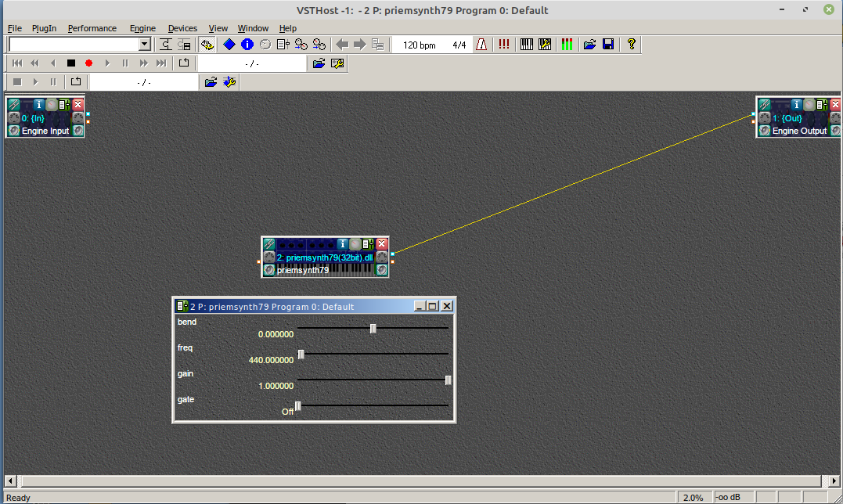Click the metronome icon next to 4/4

click(x=481, y=45)
